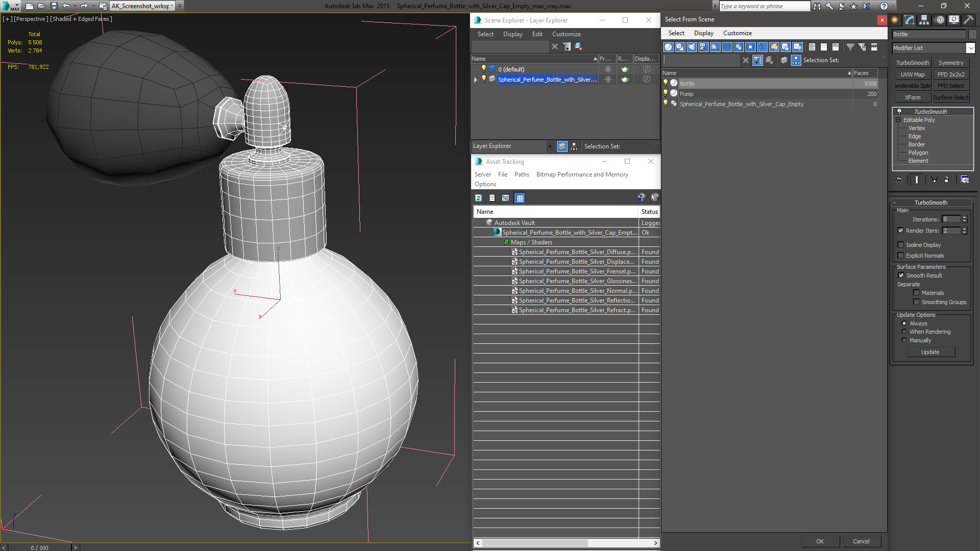
Task: Enable Separate by Smoothing Groups checkbox
Action: (916, 302)
